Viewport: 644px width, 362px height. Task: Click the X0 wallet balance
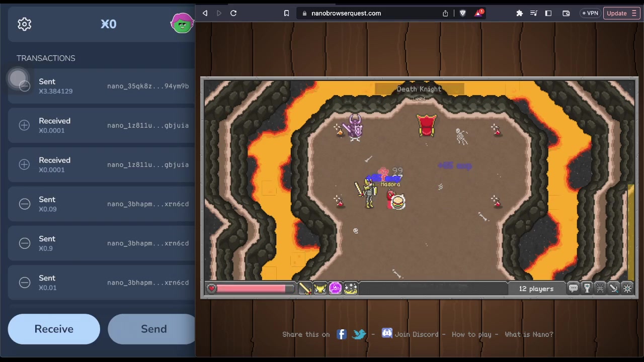click(x=108, y=24)
